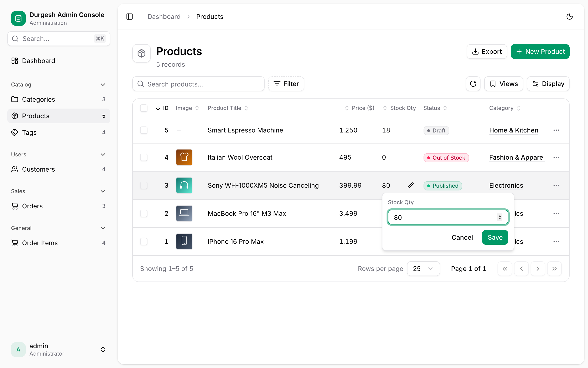The width and height of the screenshot is (588, 368).
Task: Click the Sony headphones product thumbnail
Action: click(x=184, y=185)
